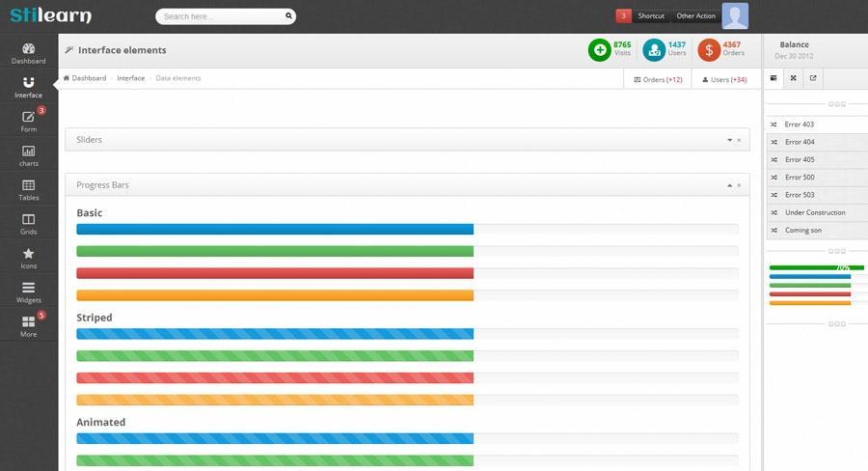Screen dimensions: 868x471
Task: Close the Sliders panel
Action: (739, 140)
